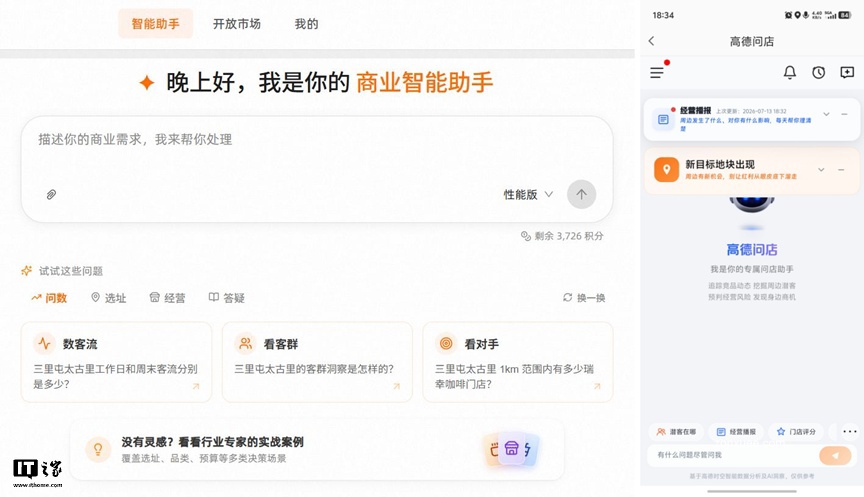Open the hamburger menu in 高德问店
The height and width of the screenshot is (497, 864).
tap(657, 73)
